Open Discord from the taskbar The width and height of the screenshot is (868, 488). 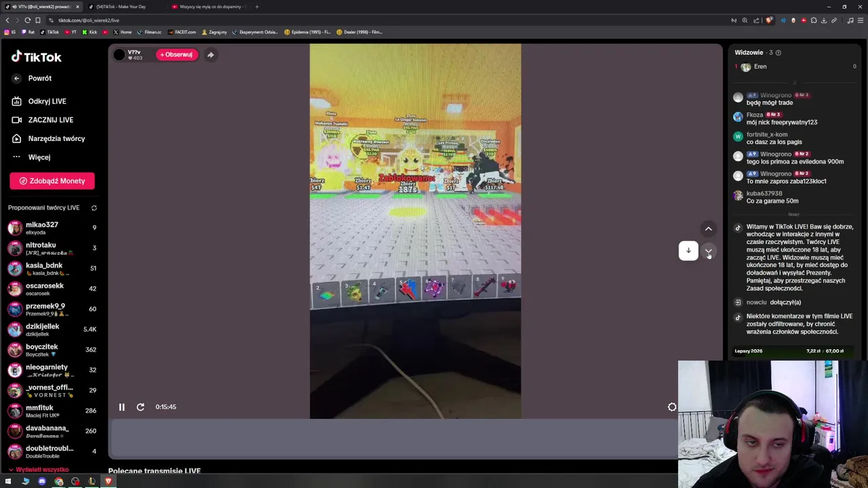point(42,482)
